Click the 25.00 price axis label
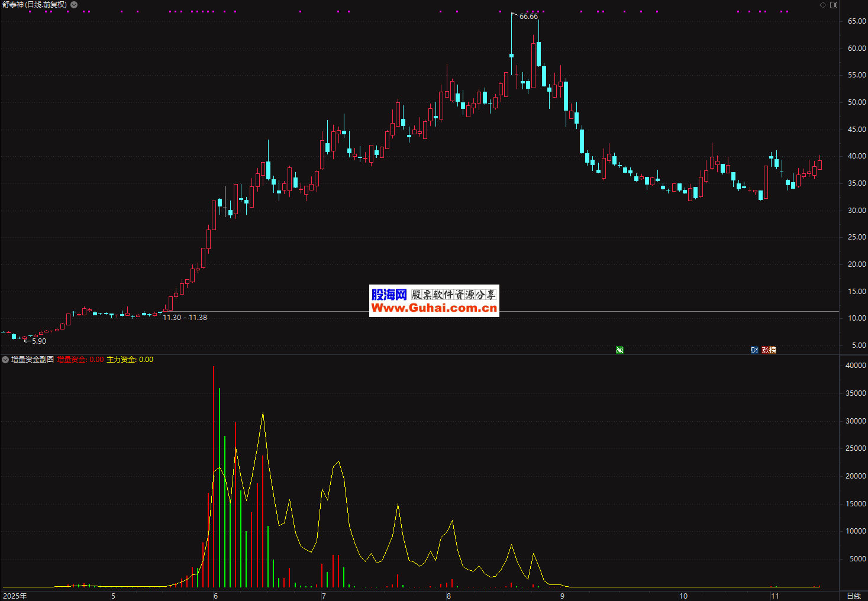The width and height of the screenshot is (868, 601). [x=857, y=237]
